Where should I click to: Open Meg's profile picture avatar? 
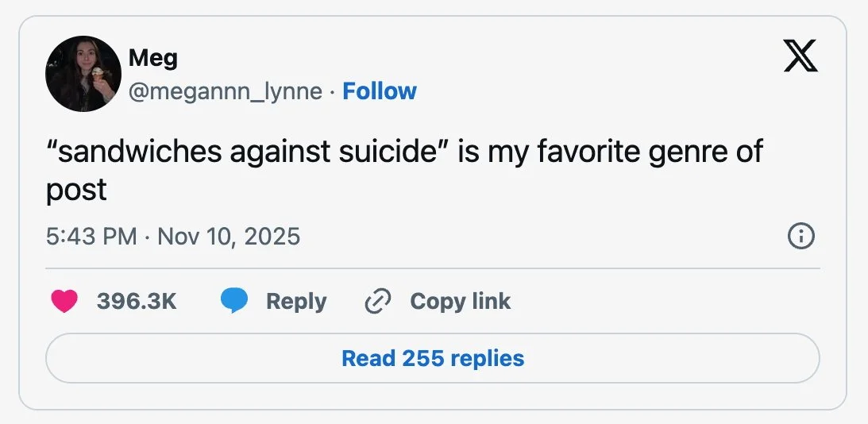tap(83, 74)
